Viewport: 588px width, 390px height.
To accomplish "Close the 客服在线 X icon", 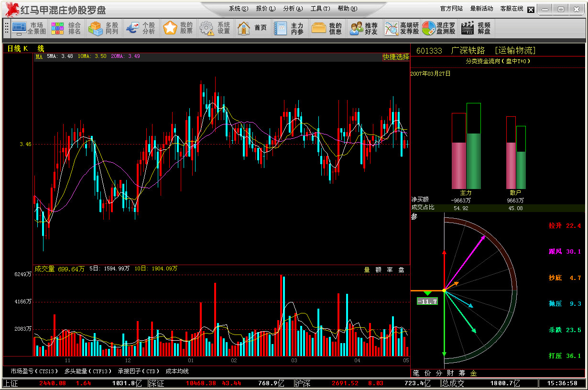I will point(531,9).
